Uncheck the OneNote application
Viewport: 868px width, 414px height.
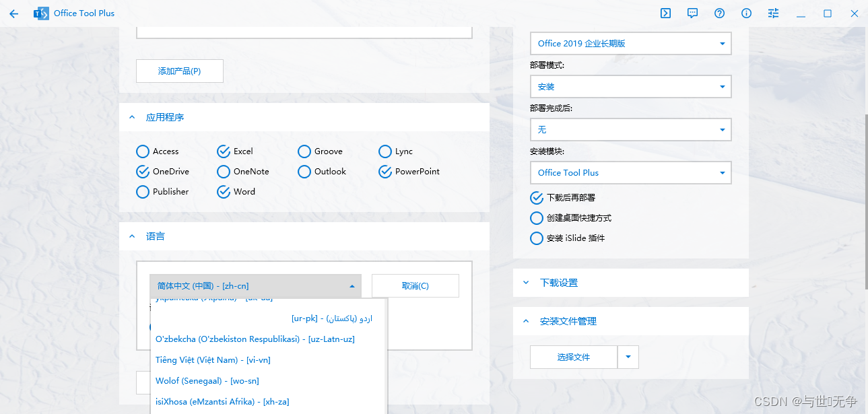[243, 172]
